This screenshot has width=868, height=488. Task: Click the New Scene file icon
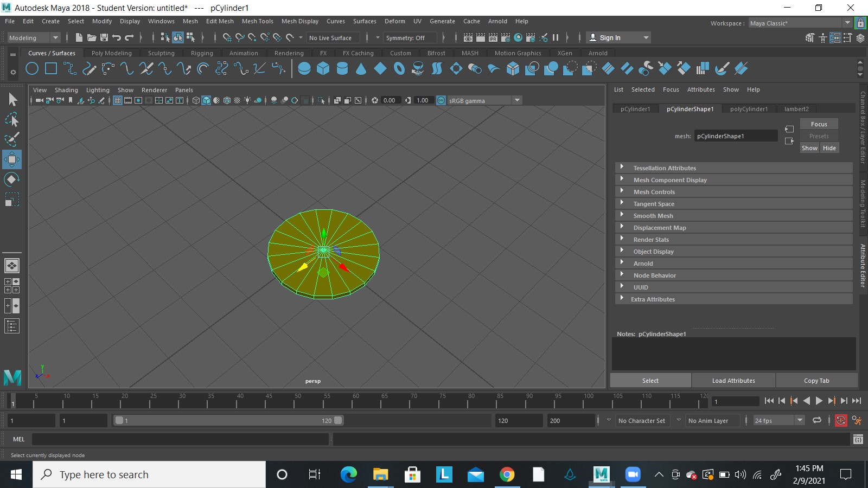pyautogui.click(x=79, y=37)
